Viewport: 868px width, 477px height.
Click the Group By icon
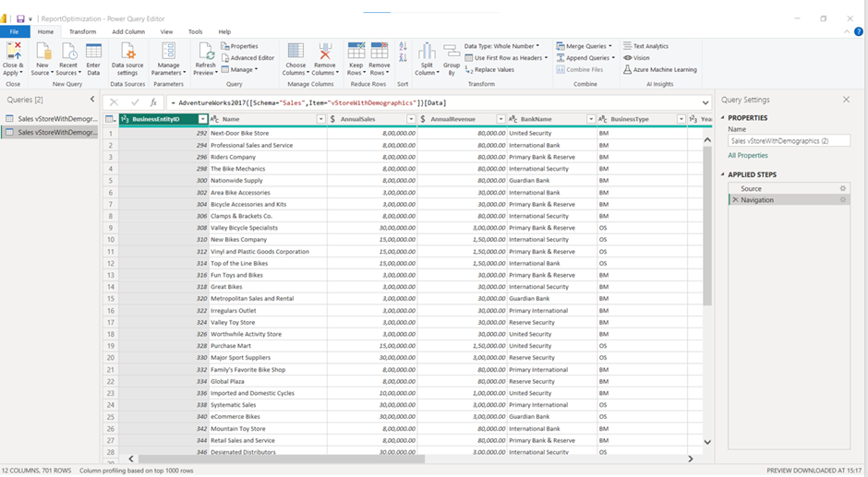coord(452,52)
